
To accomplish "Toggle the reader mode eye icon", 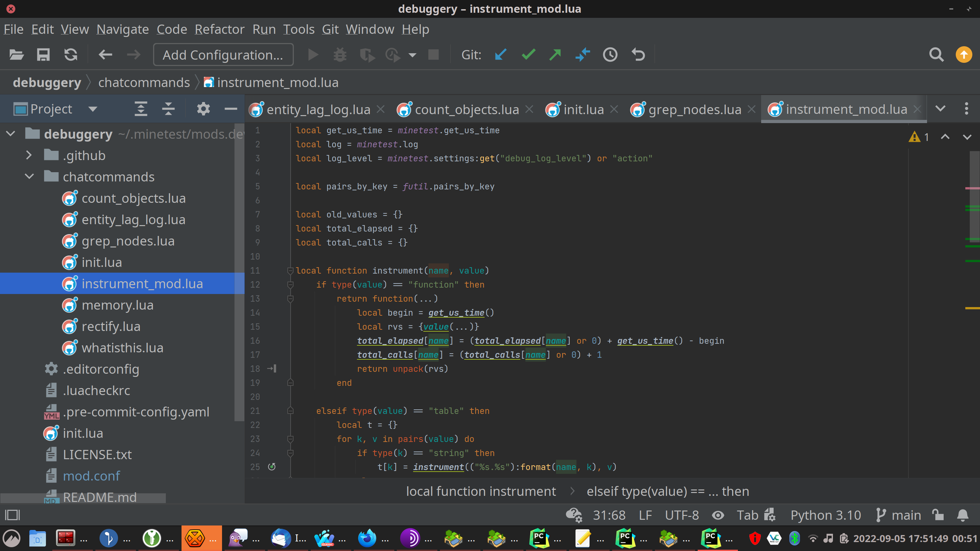I will tap(718, 515).
